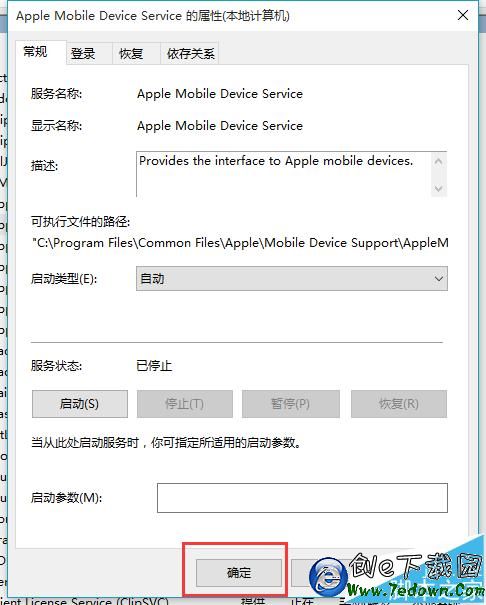The height and width of the screenshot is (605, 486).
Task: Open the 启动类型 combo box showing 自动
Action: [292, 278]
